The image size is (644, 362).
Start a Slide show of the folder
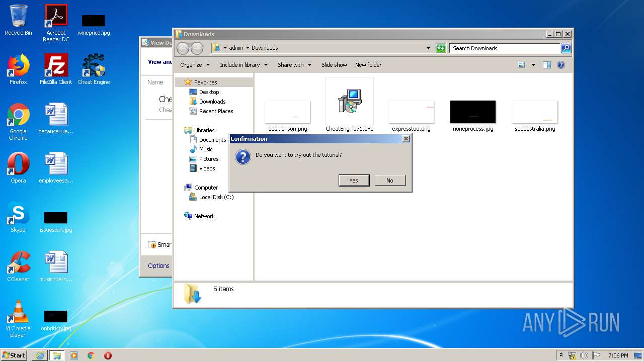tap(334, 65)
